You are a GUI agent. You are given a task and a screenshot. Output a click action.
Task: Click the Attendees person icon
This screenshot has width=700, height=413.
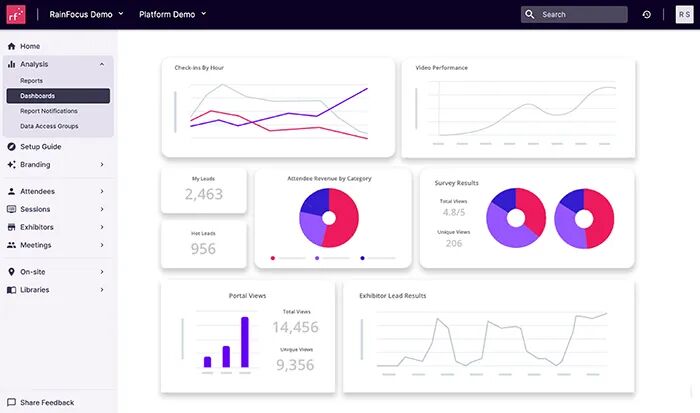[x=12, y=191]
